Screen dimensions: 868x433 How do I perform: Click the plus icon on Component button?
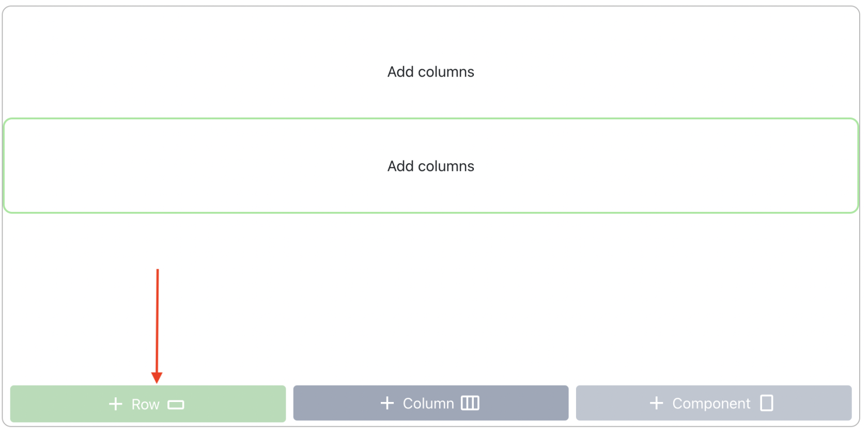pos(656,403)
